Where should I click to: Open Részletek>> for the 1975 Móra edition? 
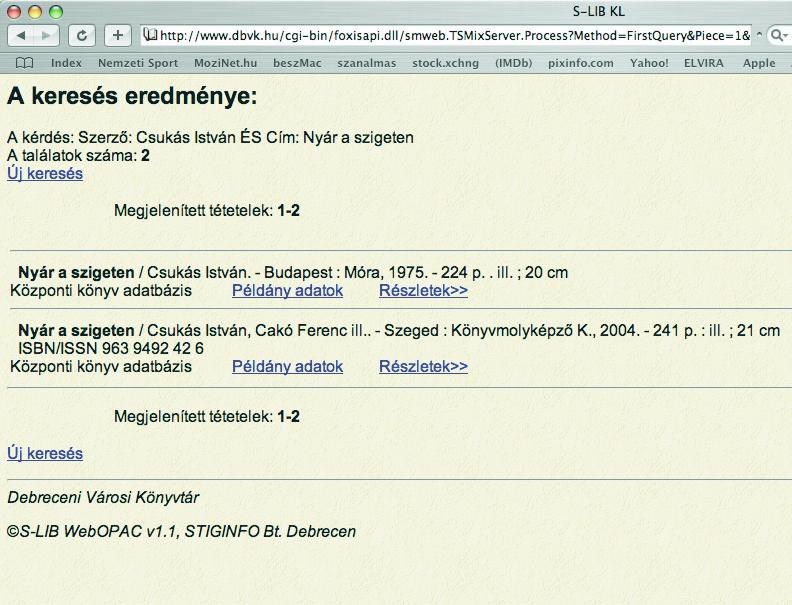tap(423, 291)
